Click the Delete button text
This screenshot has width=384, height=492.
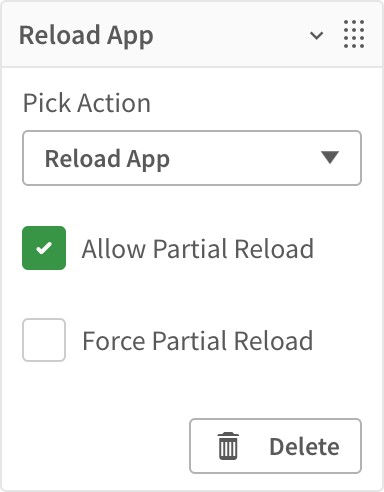304,447
